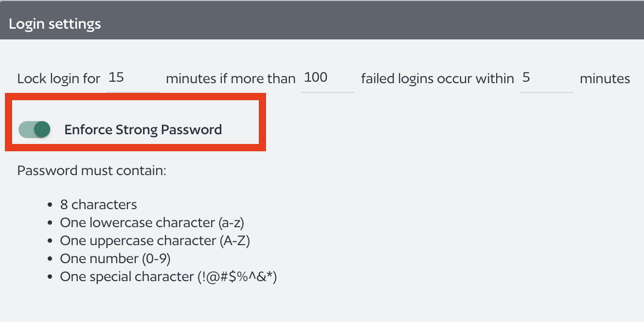
Task: Click the 8 characters requirement
Action: click(98, 204)
